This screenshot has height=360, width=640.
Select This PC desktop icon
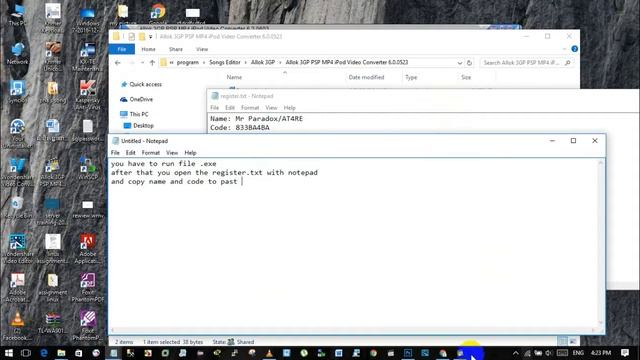click(17, 14)
